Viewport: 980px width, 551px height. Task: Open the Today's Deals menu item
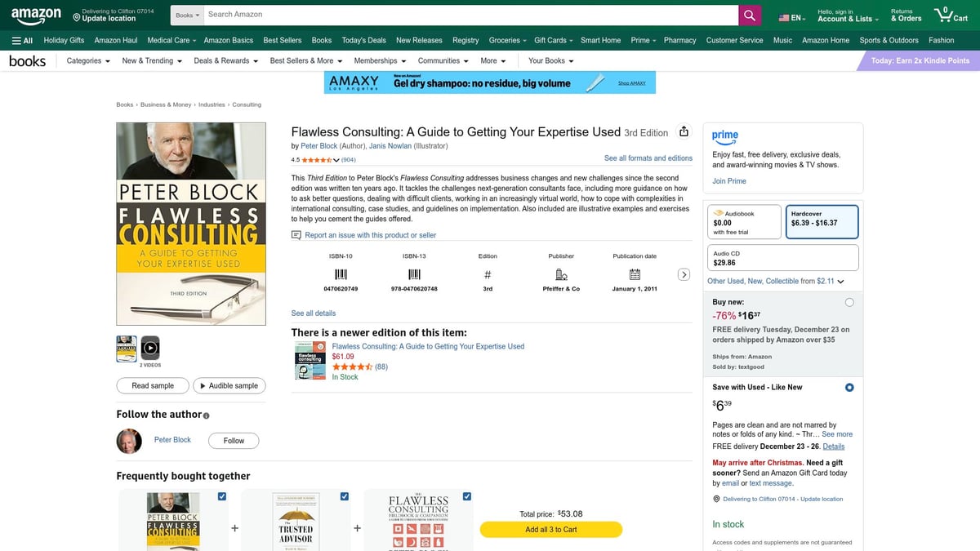pyautogui.click(x=363, y=39)
